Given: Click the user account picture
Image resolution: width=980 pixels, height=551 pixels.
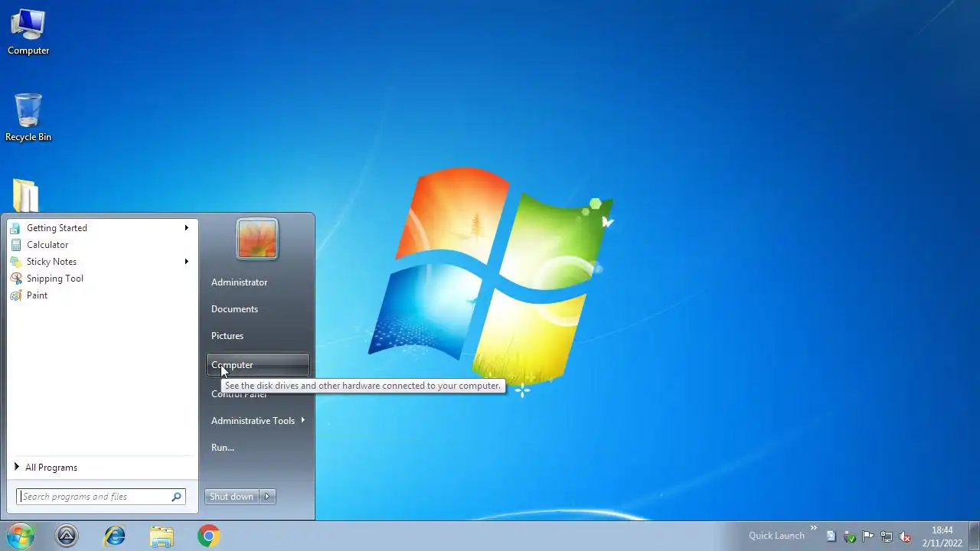Looking at the screenshot, I should point(257,239).
